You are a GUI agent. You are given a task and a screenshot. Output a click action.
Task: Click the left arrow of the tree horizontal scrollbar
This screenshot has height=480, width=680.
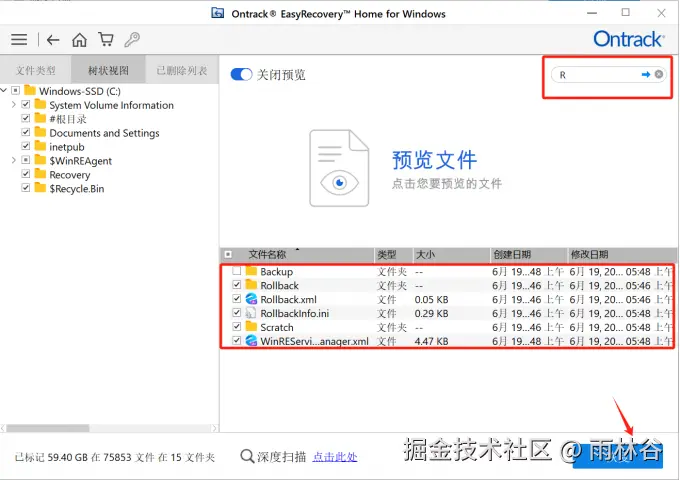(3, 428)
